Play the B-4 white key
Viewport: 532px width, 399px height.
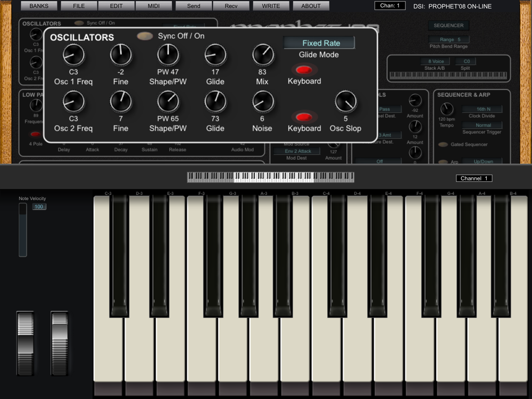tap(513, 350)
